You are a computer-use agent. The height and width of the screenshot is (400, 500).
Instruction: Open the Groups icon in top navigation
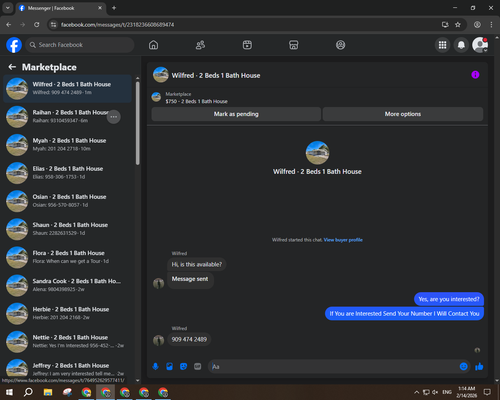(x=340, y=45)
